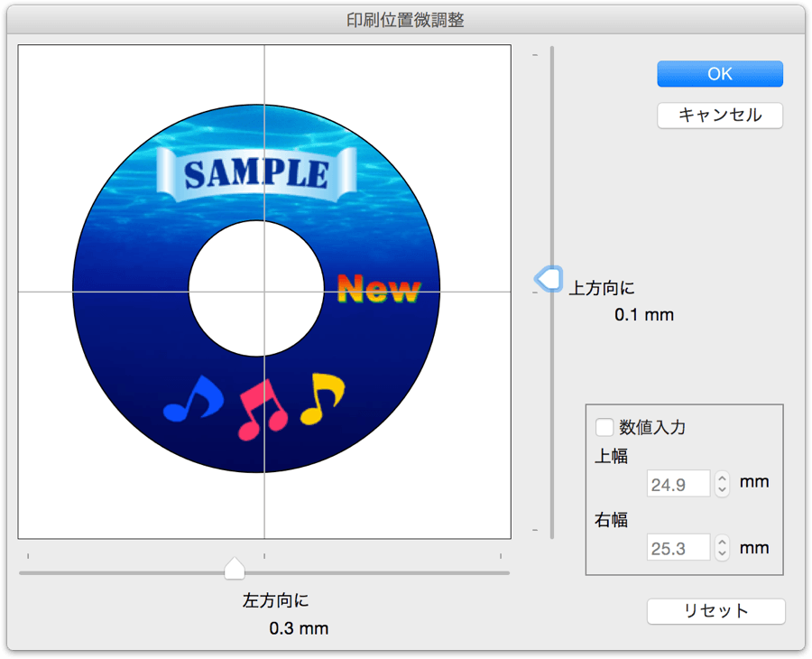Click the SAMPLE banner on the disc label

click(x=256, y=174)
